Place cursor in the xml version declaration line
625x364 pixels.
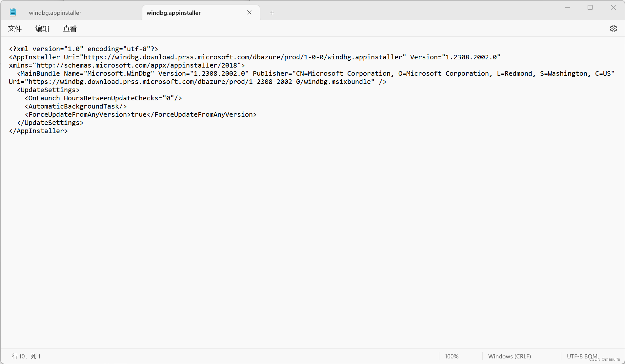click(84, 49)
